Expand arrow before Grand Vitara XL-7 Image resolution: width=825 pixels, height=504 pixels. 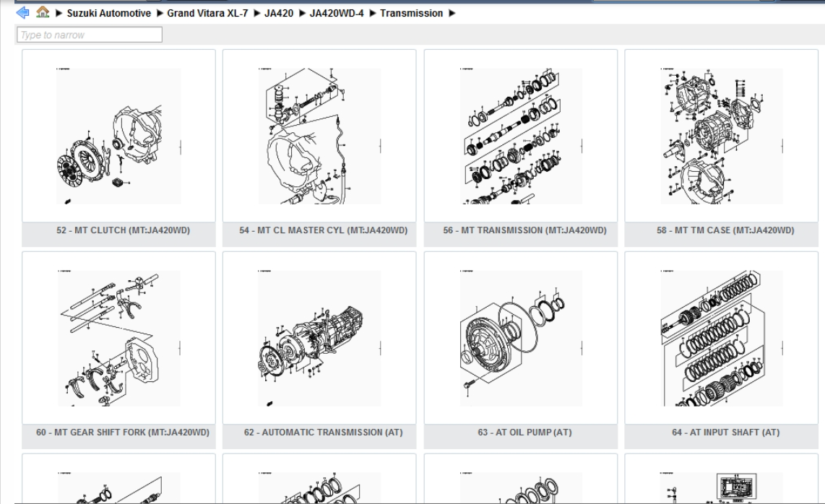tap(160, 13)
